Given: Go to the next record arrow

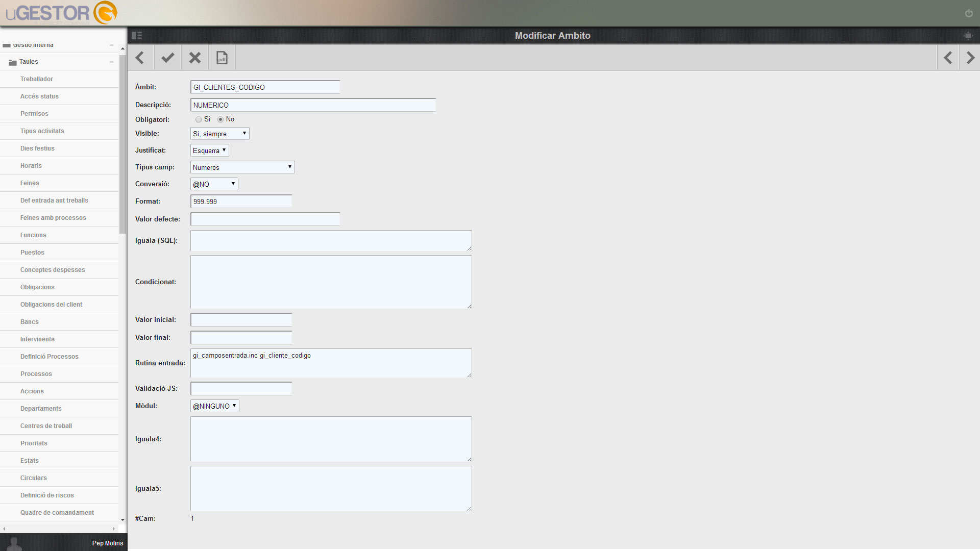Looking at the screenshot, I should [970, 58].
